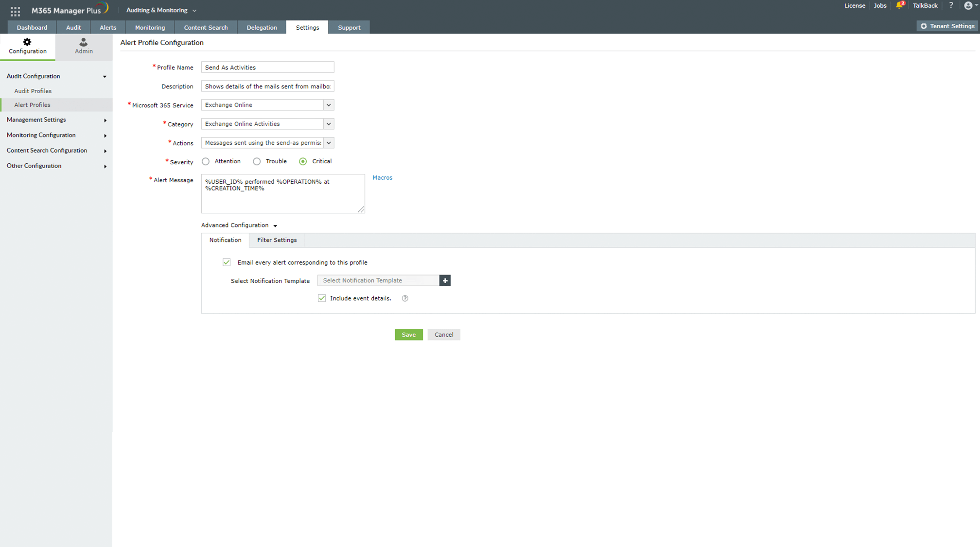Toggle the Include event details checkbox

point(322,298)
